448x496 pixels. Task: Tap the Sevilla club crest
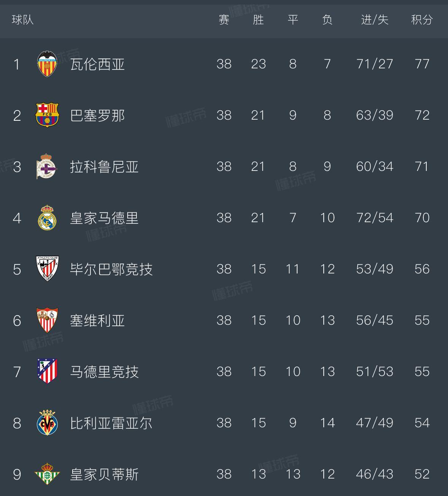[x=47, y=320]
